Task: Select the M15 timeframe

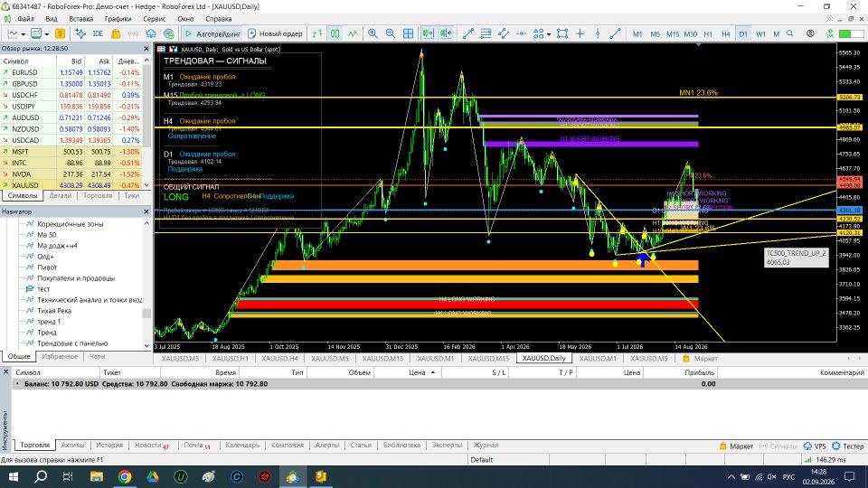Action: point(672,33)
